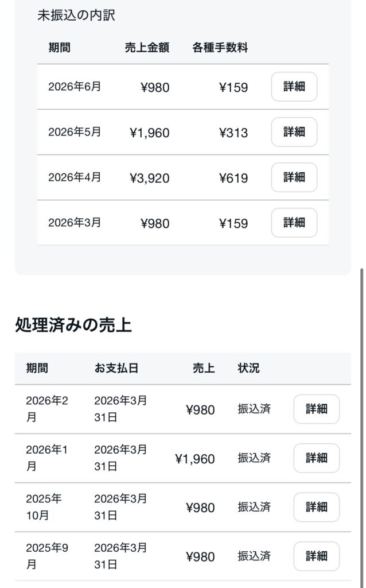Click the お支払日 column header
366x588 pixels.
click(x=116, y=368)
